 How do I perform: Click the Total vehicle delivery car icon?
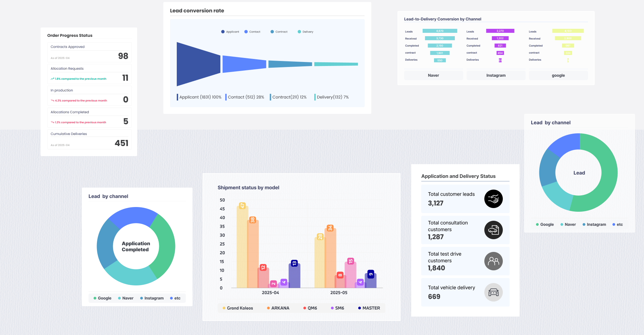pyautogui.click(x=493, y=292)
